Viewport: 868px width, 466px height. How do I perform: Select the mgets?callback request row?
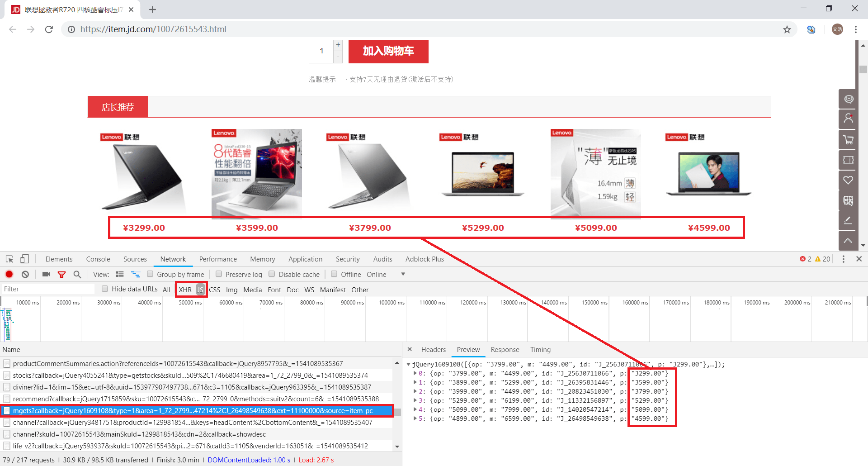pos(197,411)
